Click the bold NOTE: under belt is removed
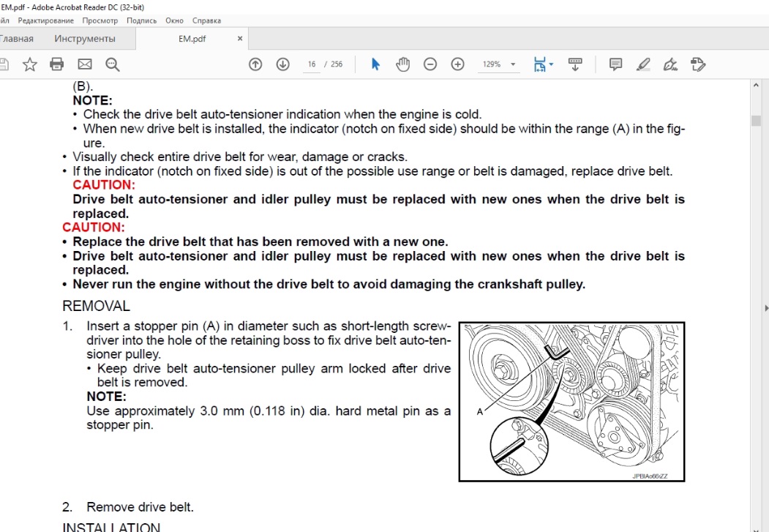Screen dimensions: 769x532 click(106, 396)
